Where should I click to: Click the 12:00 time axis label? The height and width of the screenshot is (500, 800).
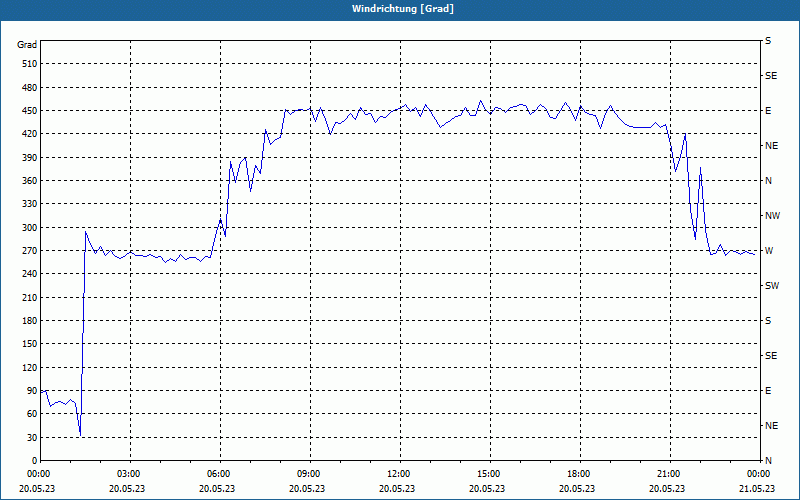[x=397, y=474]
